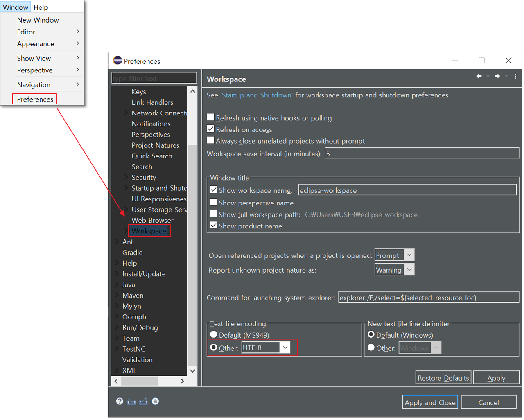Select Keys in preferences tree
524x420 pixels.
tap(139, 92)
